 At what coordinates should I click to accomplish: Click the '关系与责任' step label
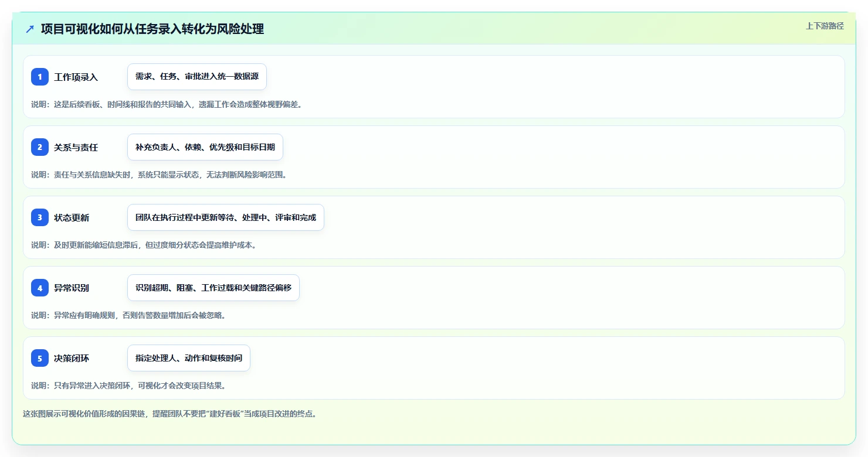tap(76, 148)
